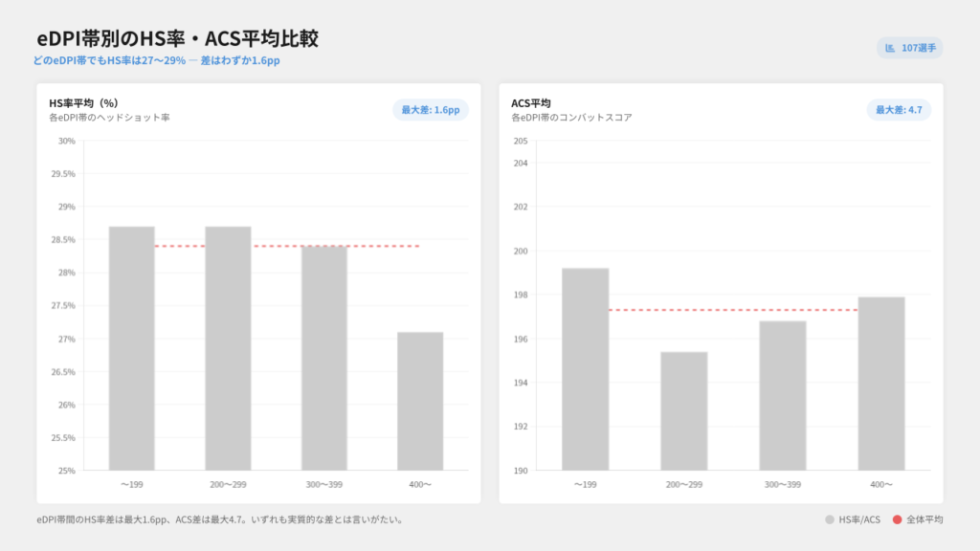This screenshot has height=551, width=980.
Task: Click the red dashed average line in ACS chart
Action: 732,310
